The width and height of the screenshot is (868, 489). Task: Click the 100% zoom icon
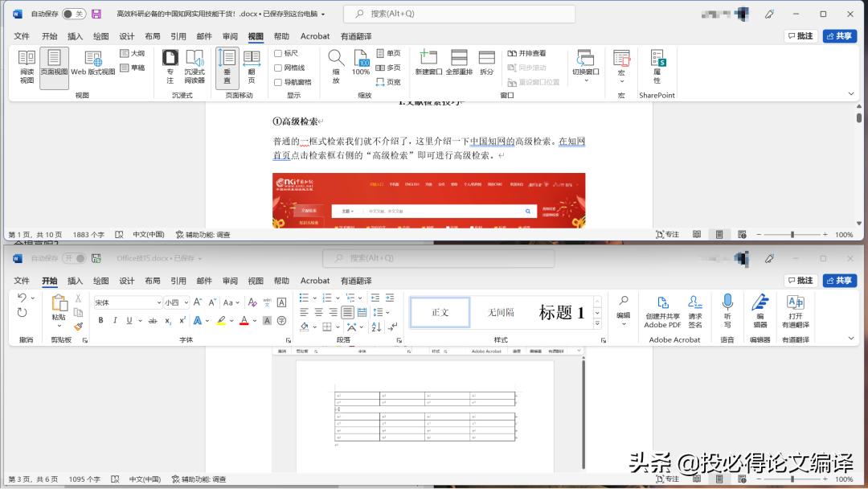click(360, 68)
